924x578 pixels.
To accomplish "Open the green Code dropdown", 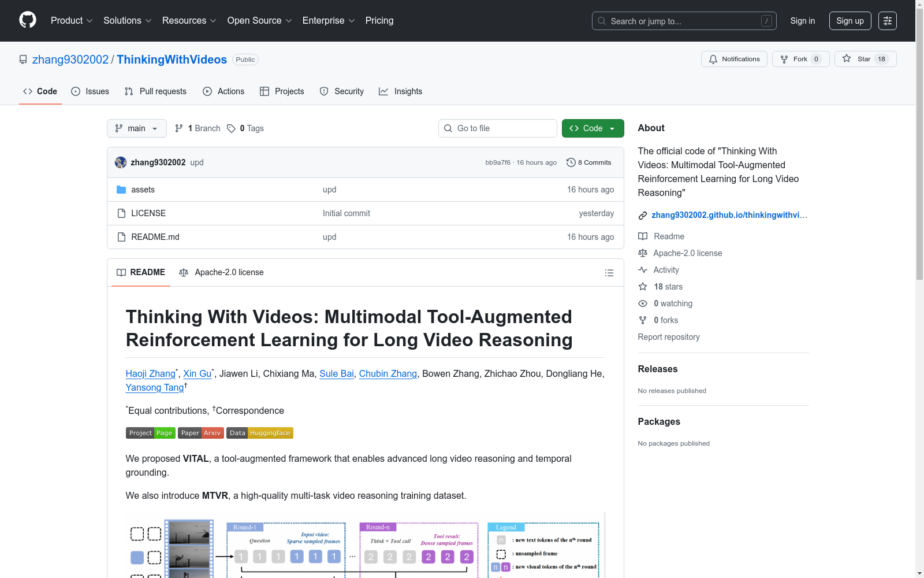I will coord(593,128).
